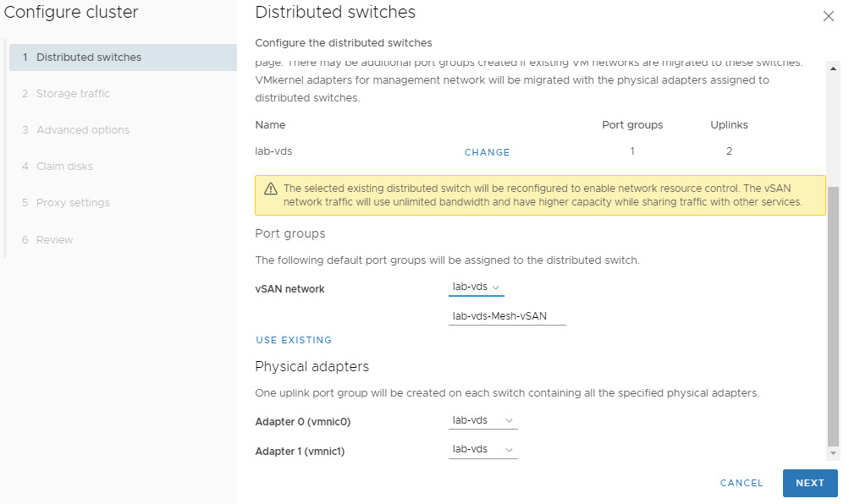
Task: Click CHANGE link for lab-vds switch
Action: (x=487, y=152)
